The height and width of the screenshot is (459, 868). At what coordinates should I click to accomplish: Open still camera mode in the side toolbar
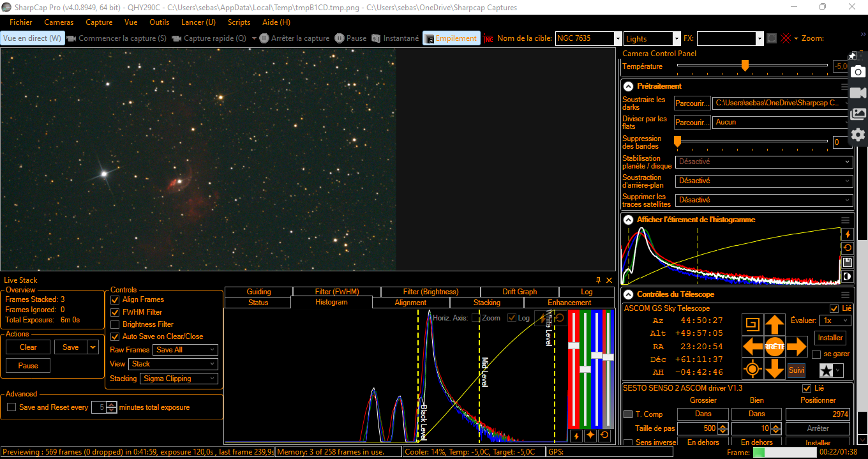[858, 71]
